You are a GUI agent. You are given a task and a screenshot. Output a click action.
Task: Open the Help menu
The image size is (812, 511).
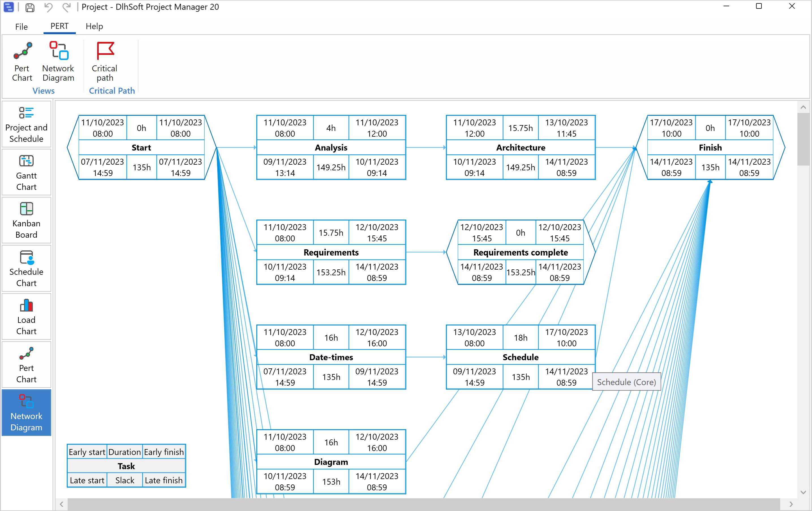[94, 26]
